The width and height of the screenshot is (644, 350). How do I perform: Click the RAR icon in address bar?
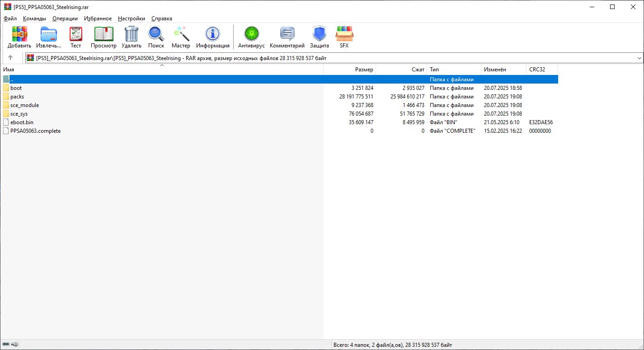pos(30,58)
